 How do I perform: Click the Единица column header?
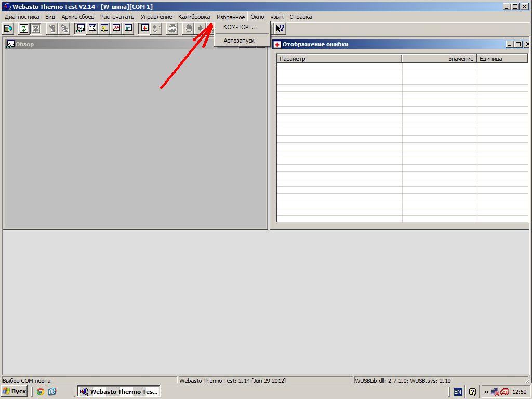502,58
